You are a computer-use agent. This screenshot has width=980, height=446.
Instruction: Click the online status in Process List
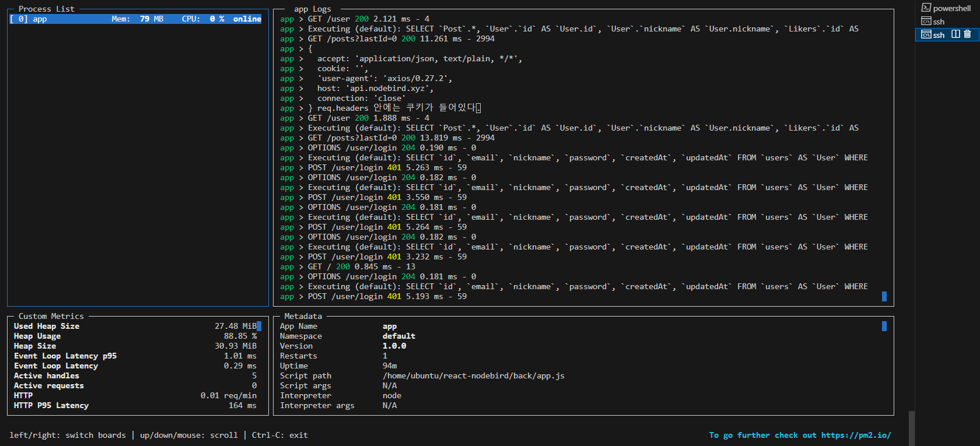[247, 19]
